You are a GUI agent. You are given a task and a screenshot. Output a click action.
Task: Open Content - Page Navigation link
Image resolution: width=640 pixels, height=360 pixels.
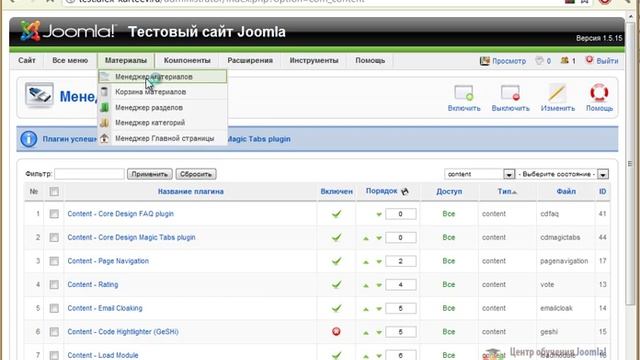108,261
